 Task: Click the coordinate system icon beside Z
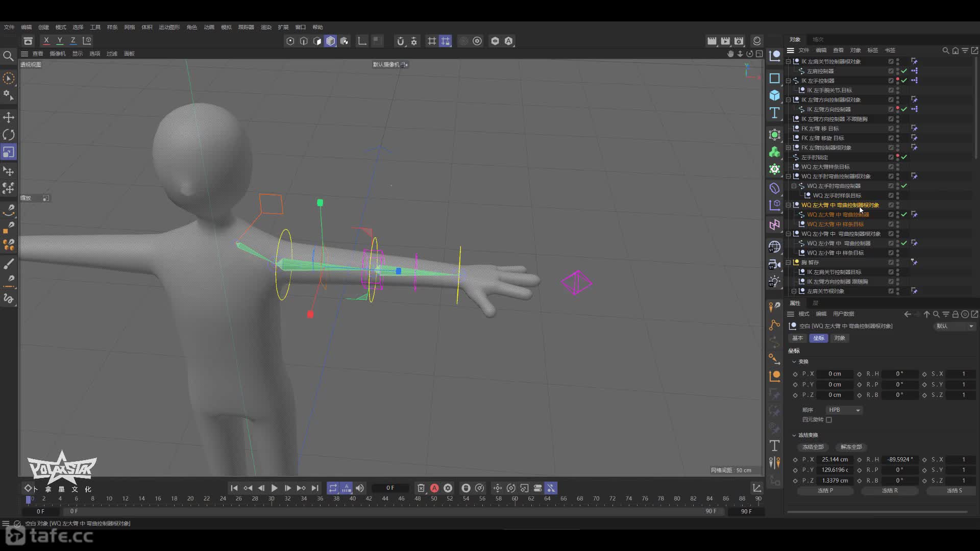87,41
